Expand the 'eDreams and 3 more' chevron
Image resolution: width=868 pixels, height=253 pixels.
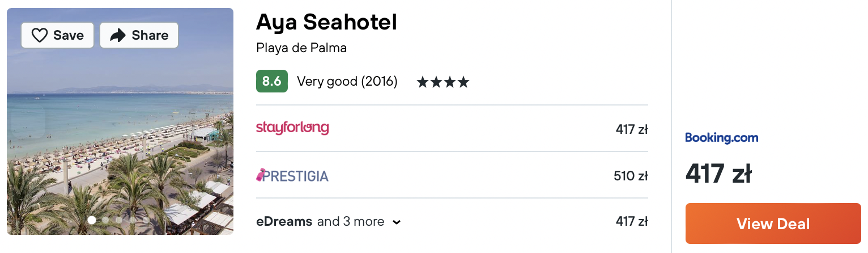pyautogui.click(x=397, y=222)
